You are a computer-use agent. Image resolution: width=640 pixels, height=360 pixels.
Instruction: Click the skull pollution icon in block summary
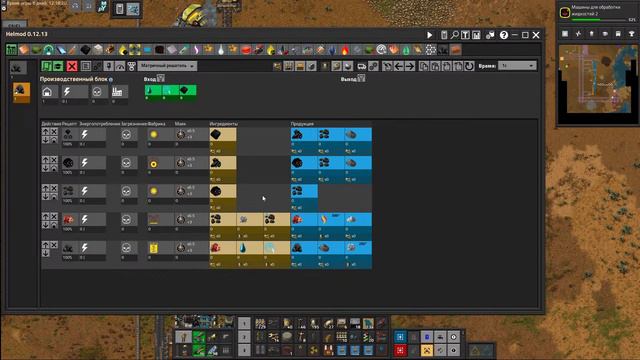[97, 92]
